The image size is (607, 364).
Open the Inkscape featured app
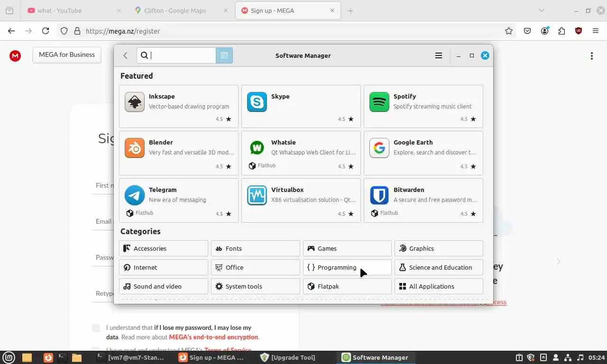178,106
